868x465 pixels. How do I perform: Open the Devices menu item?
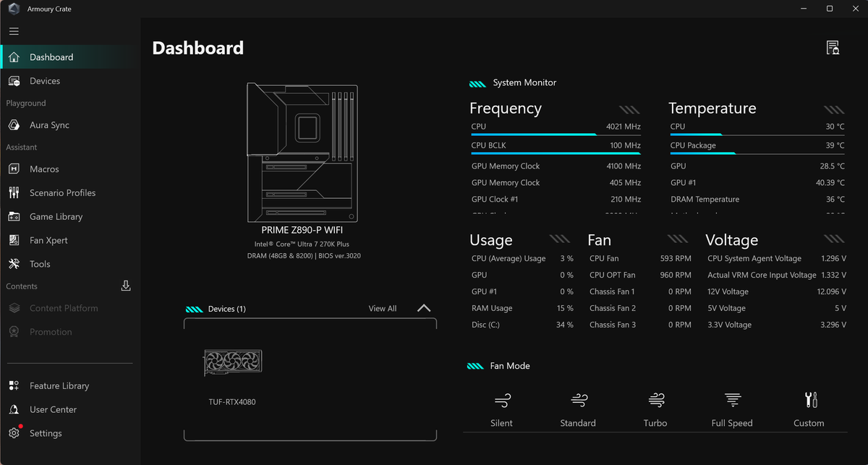69,81
